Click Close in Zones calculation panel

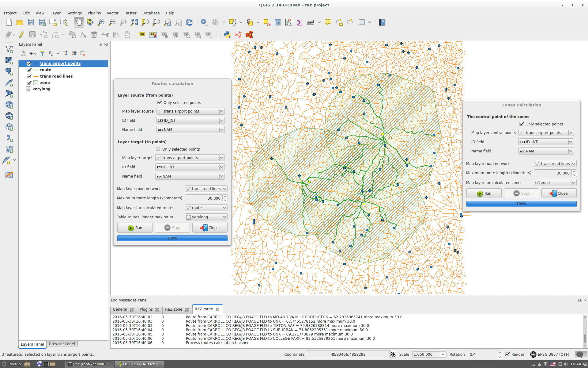(x=559, y=194)
